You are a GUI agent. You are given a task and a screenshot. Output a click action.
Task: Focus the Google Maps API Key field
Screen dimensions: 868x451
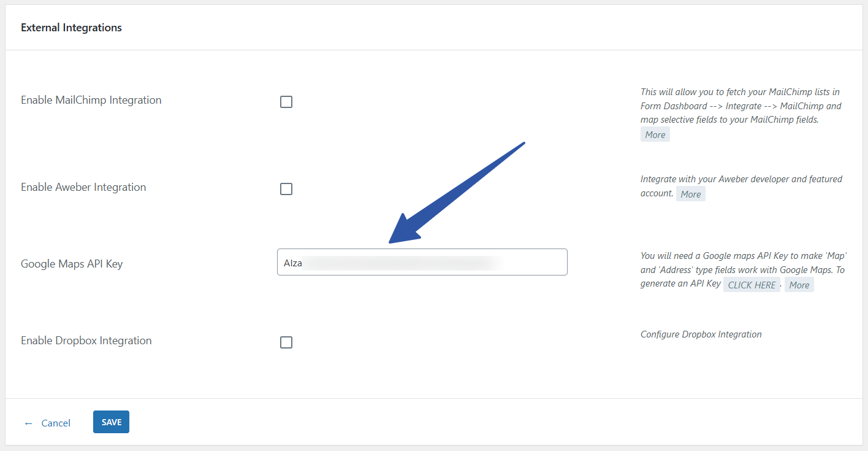click(x=422, y=262)
